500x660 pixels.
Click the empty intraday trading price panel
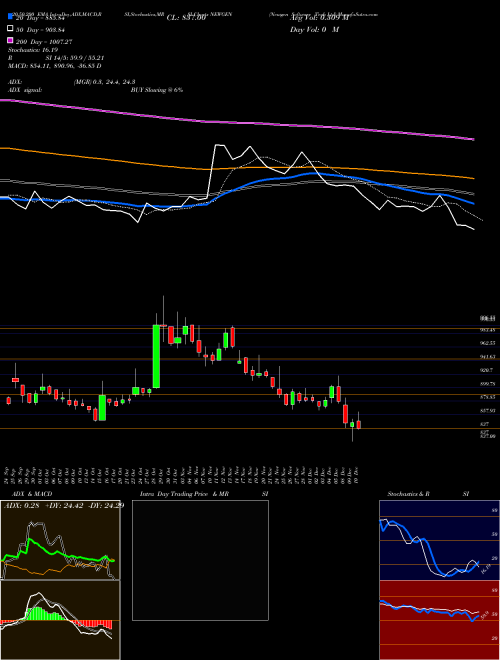pyautogui.click(x=200, y=560)
